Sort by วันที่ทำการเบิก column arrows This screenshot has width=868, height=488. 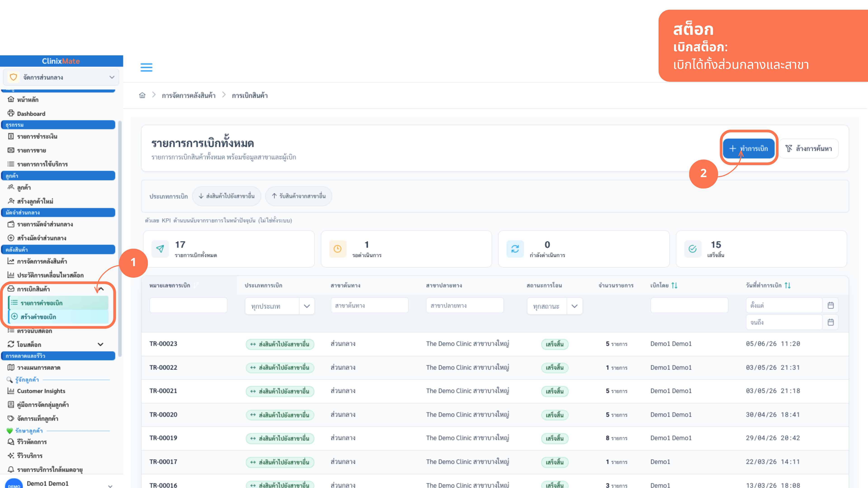click(x=788, y=285)
